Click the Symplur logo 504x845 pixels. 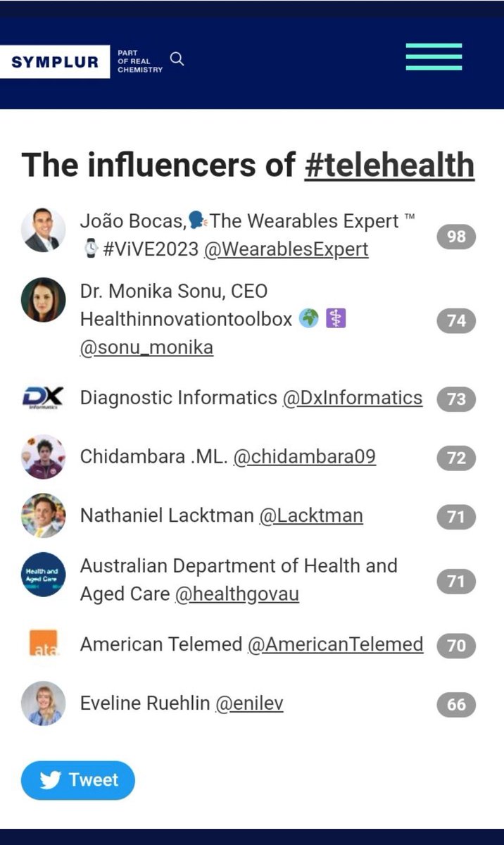click(x=55, y=62)
